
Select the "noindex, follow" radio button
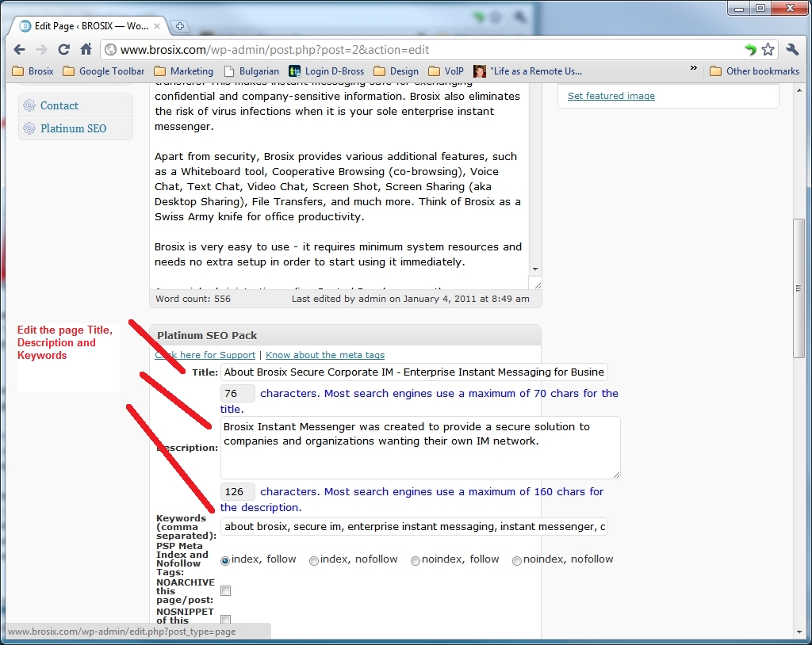point(415,561)
